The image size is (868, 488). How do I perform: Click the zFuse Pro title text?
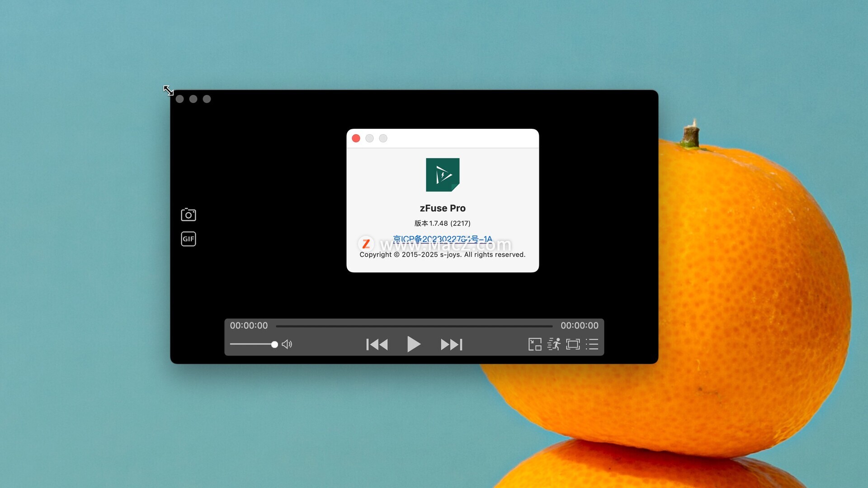point(443,208)
